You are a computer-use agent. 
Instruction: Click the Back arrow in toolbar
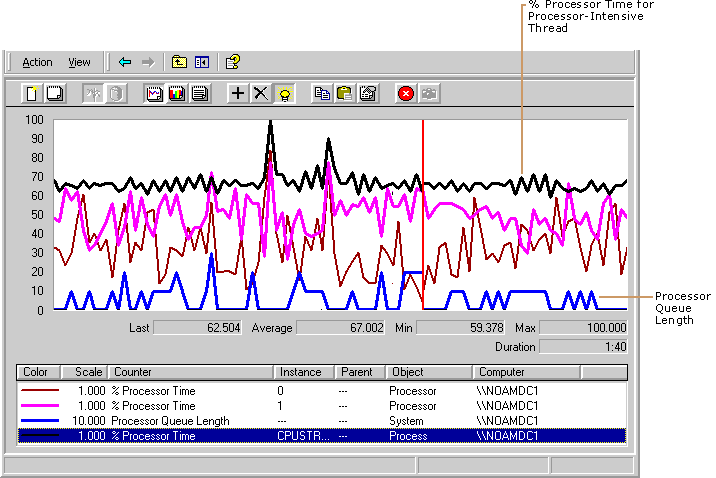pyautogui.click(x=125, y=62)
